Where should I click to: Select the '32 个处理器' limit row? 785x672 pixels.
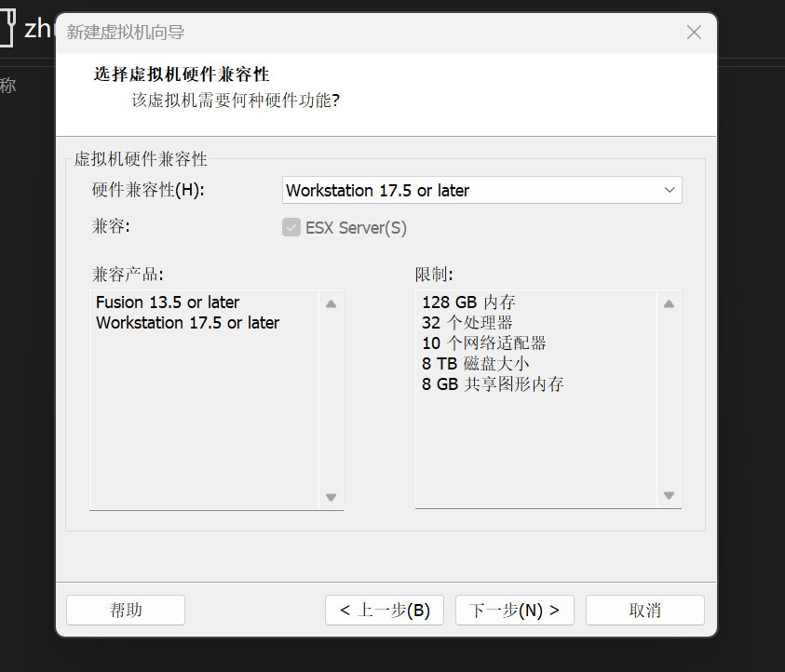467,323
